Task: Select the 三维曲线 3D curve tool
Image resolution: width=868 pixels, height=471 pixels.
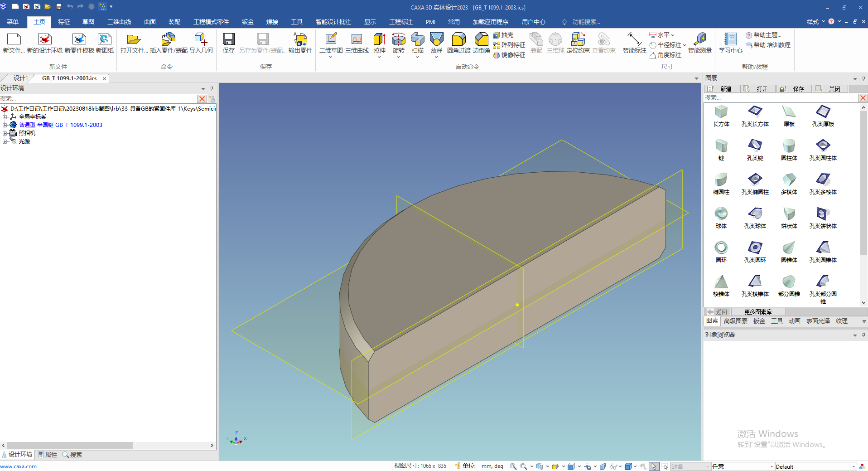Action: click(x=357, y=43)
